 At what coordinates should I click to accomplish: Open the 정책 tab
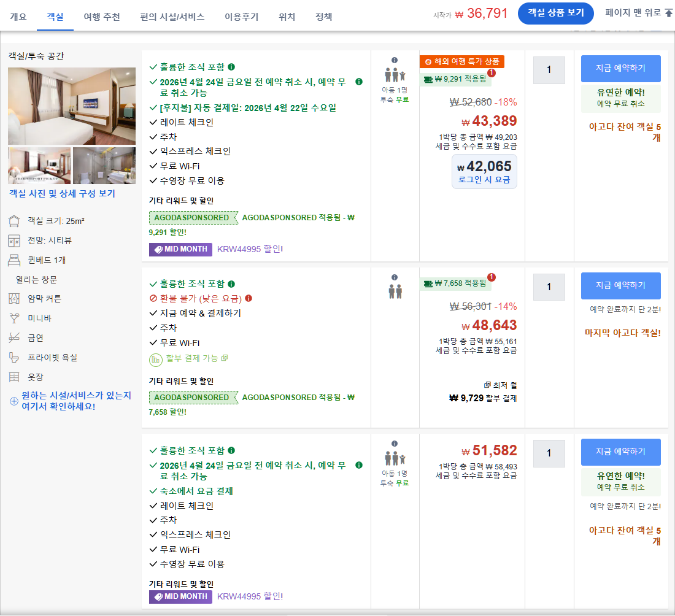(324, 17)
